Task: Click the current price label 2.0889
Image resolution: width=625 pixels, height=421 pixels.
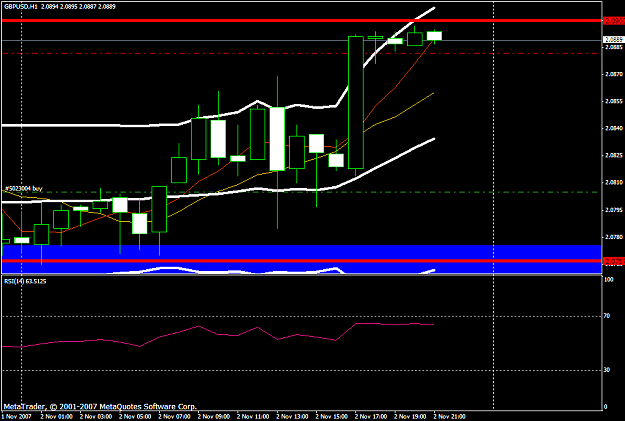Action: pos(614,39)
